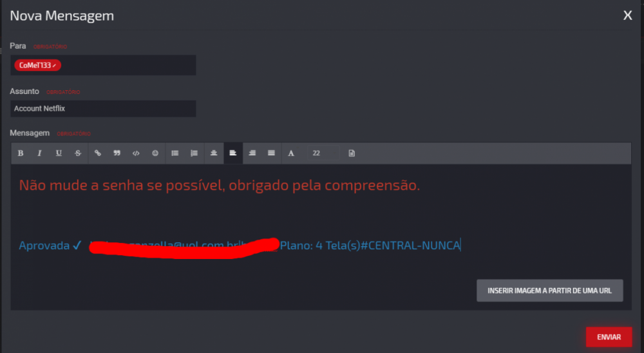644x353 pixels.
Task: Insert a hyperlink with the link icon
Action: click(98, 153)
